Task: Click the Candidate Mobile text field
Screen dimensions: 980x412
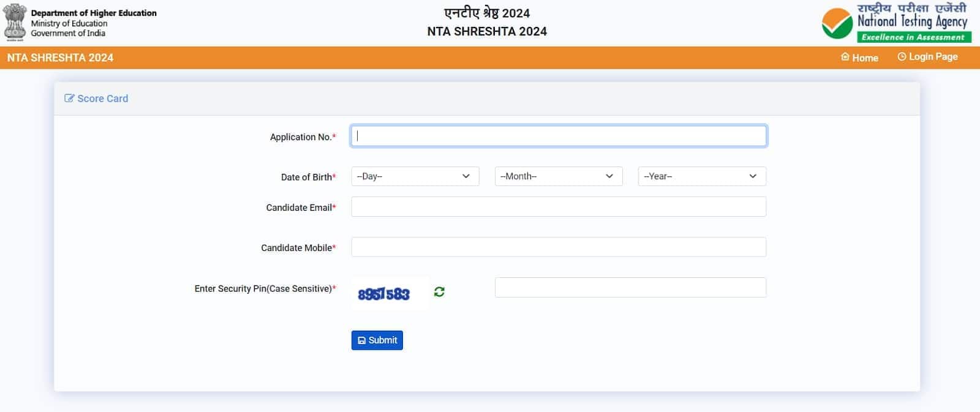Action: tap(558, 247)
